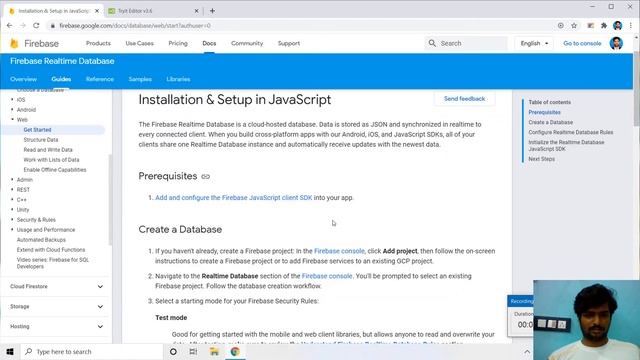Open Chrome three-dot menu
Image resolution: width=640 pixels, height=360 pixels.
pyautogui.click(x=631, y=25)
